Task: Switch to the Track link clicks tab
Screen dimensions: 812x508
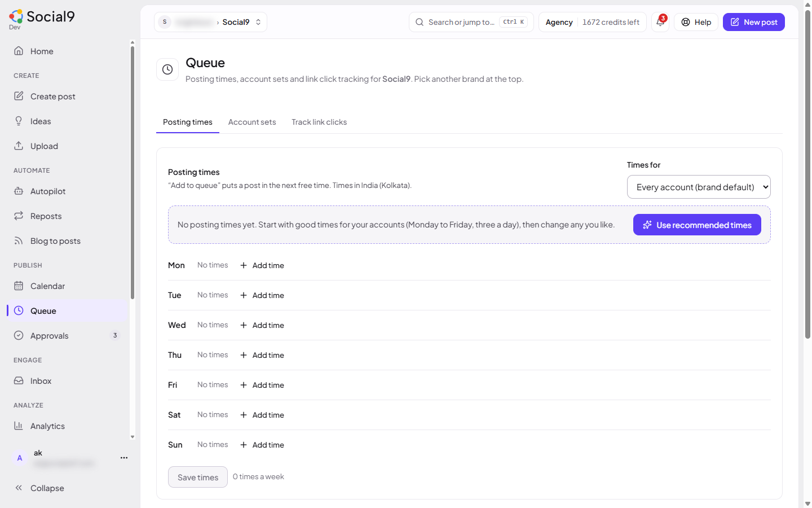Action: (319, 122)
